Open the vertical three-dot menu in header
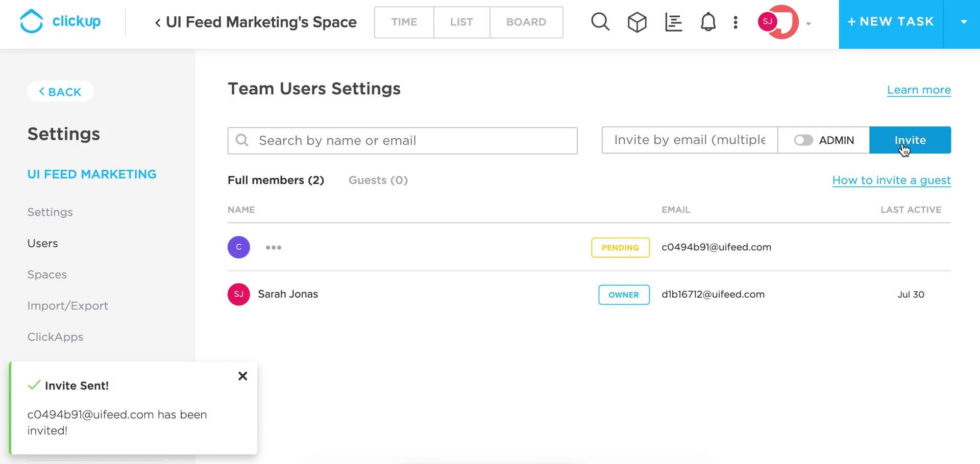Viewport: 980px width, 464px height. [x=736, y=22]
